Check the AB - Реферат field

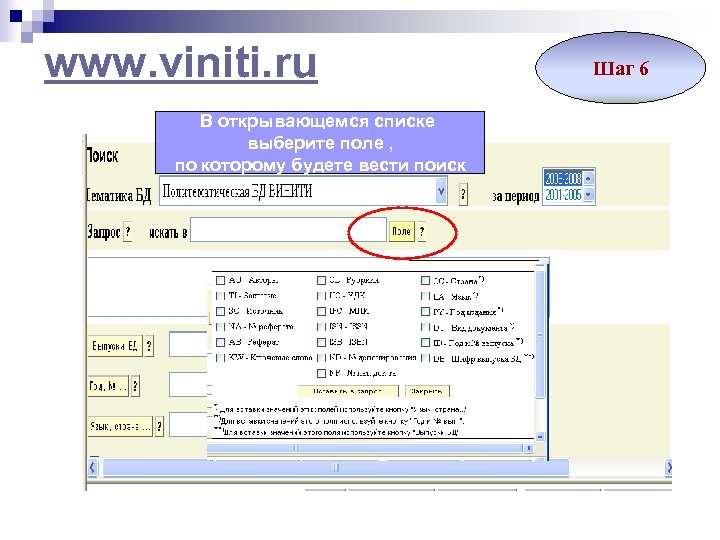pos(220,342)
